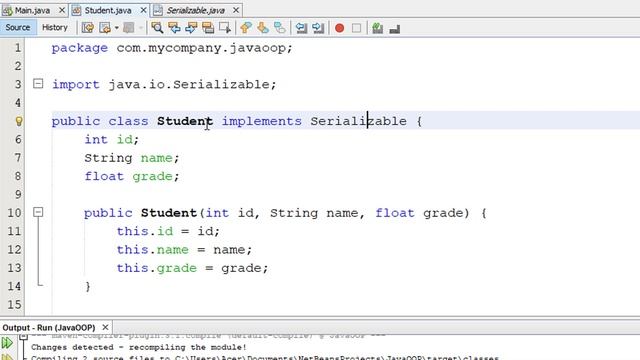Viewport: 640px width, 360px height.
Task: Close the Output - Run (JavaOOP) tab
Action: 105,327
